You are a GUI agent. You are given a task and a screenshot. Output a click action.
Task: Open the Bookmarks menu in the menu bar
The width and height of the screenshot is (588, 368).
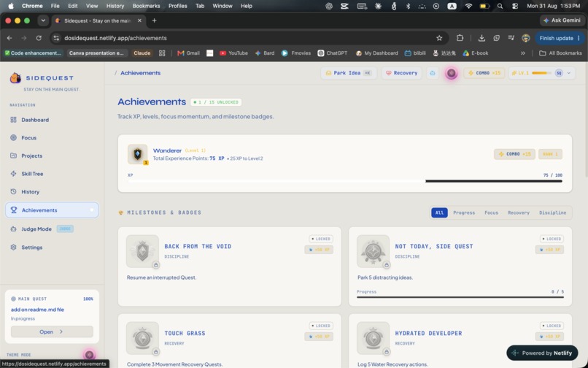point(146,6)
